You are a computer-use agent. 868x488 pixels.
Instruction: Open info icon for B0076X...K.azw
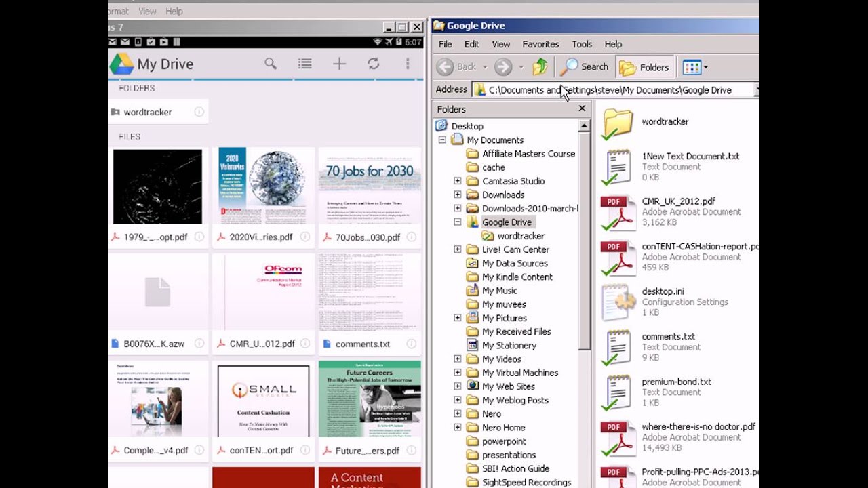click(199, 344)
